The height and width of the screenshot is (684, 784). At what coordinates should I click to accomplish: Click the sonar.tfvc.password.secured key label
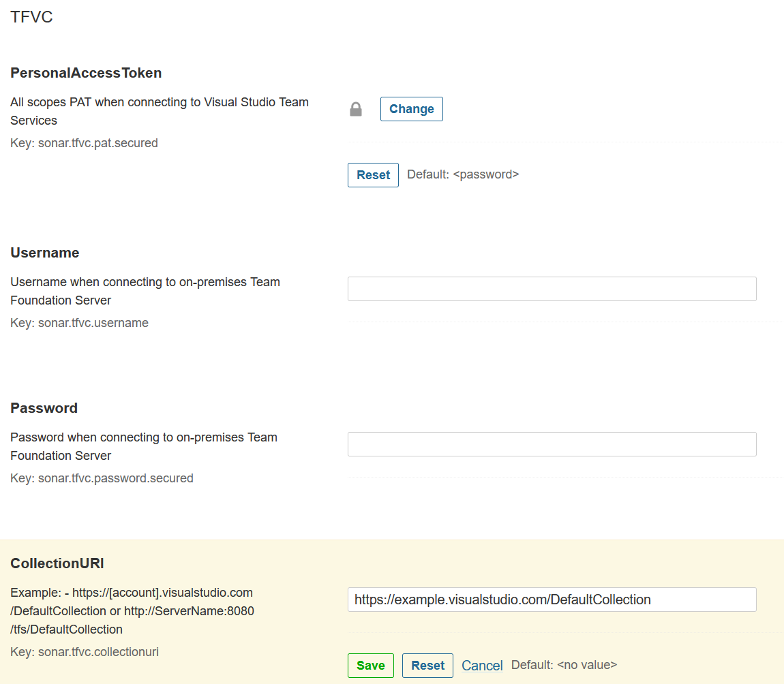click(102, 478)
